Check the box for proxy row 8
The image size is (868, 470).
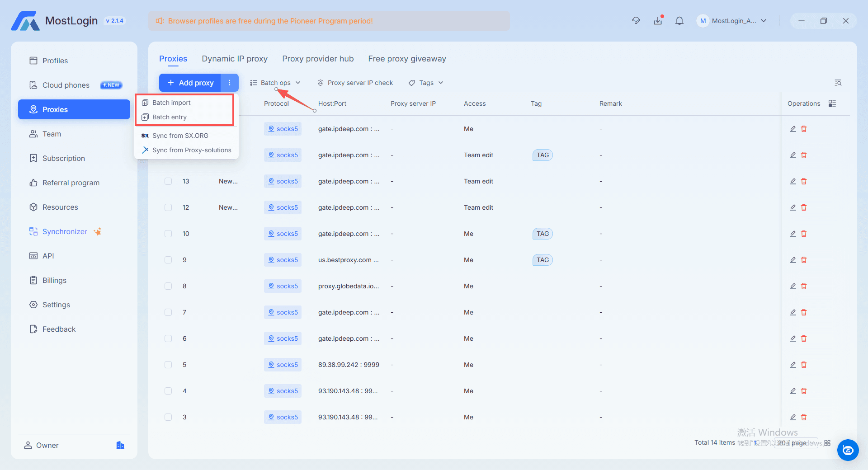point(168,286)
